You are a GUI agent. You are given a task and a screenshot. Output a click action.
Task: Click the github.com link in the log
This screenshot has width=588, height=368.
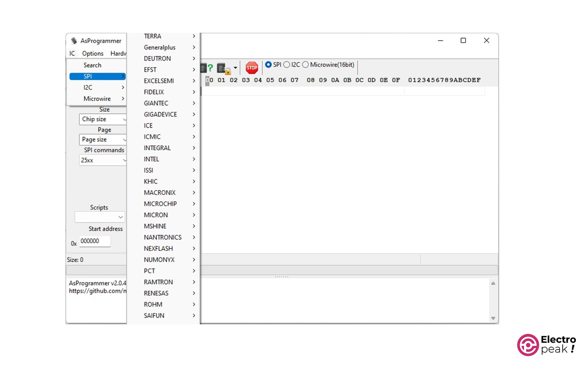[97, 291]
